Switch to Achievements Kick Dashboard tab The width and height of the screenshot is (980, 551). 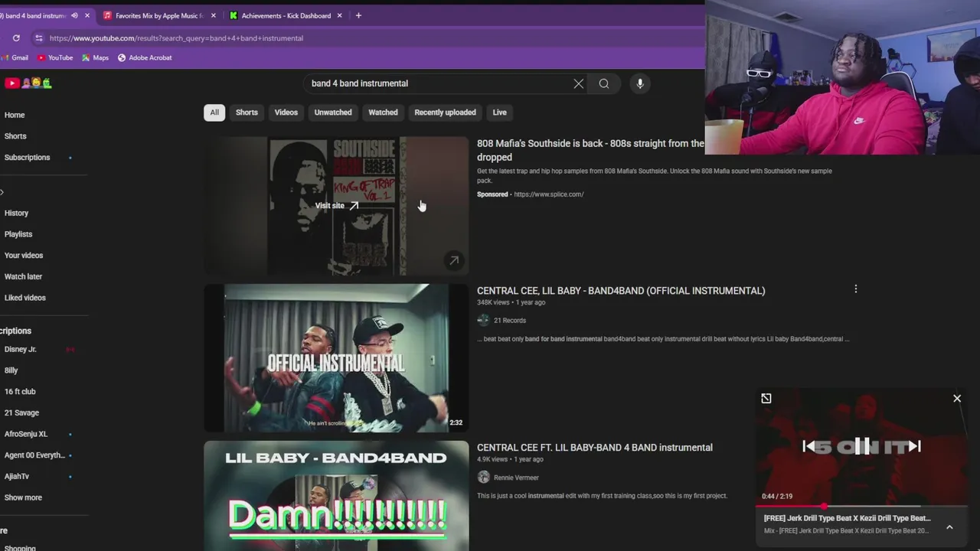coord(286,15)
